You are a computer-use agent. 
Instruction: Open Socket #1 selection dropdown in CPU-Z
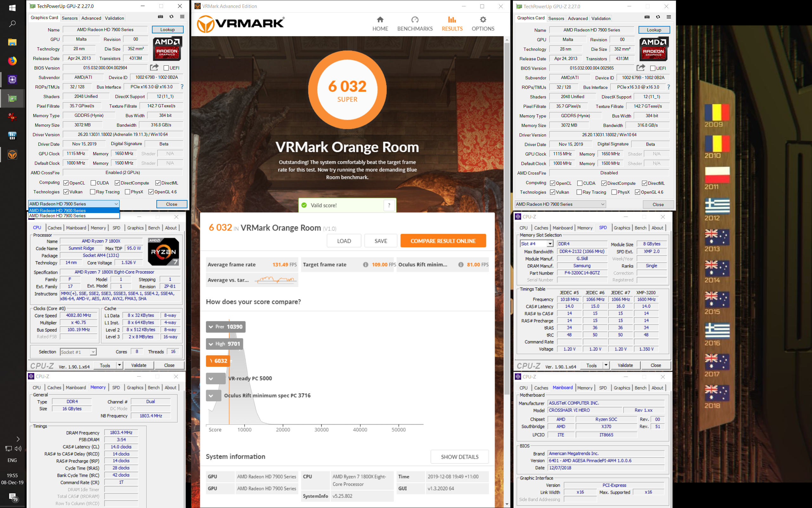(x=93, y=352)
